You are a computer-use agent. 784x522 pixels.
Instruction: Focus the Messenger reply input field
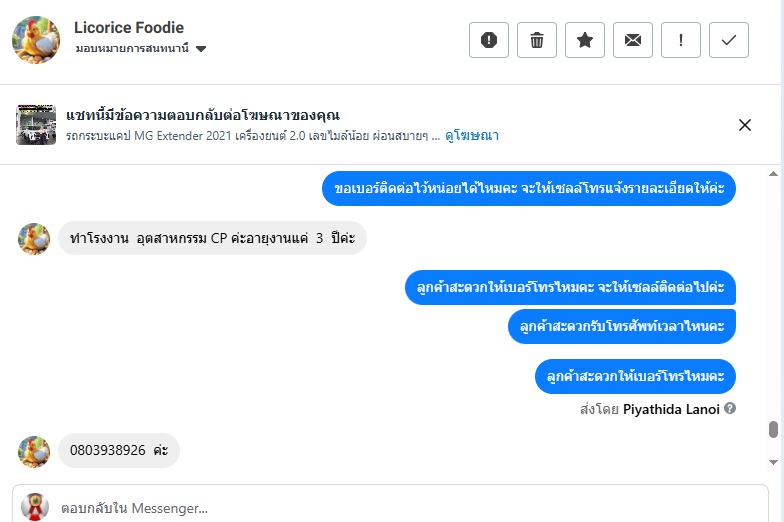point(400,507)
